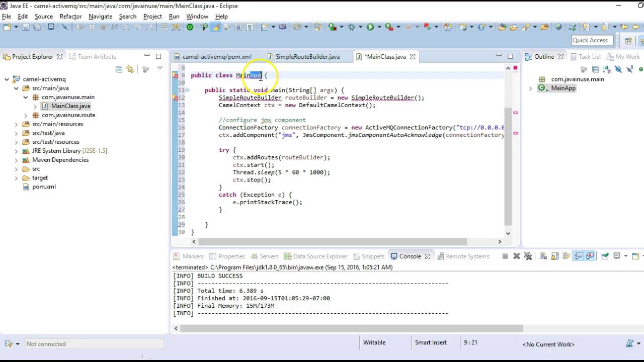Expand the MainApp node in Outline

(x=530, y=88)
